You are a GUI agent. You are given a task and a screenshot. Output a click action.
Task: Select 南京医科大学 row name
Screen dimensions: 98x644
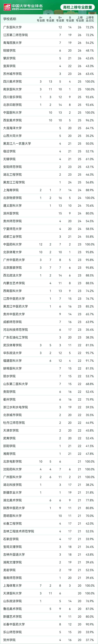click(x=12, y=89)
